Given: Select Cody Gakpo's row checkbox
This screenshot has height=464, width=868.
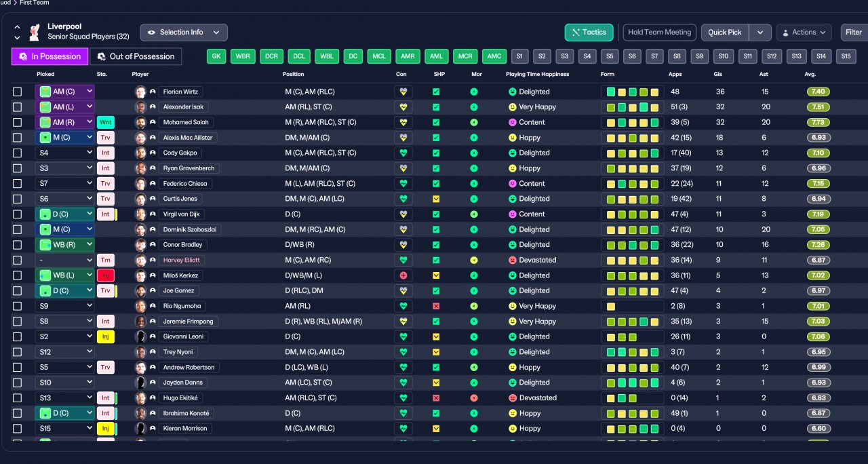Looking at the screenshot, I should (x=18, y=153).
